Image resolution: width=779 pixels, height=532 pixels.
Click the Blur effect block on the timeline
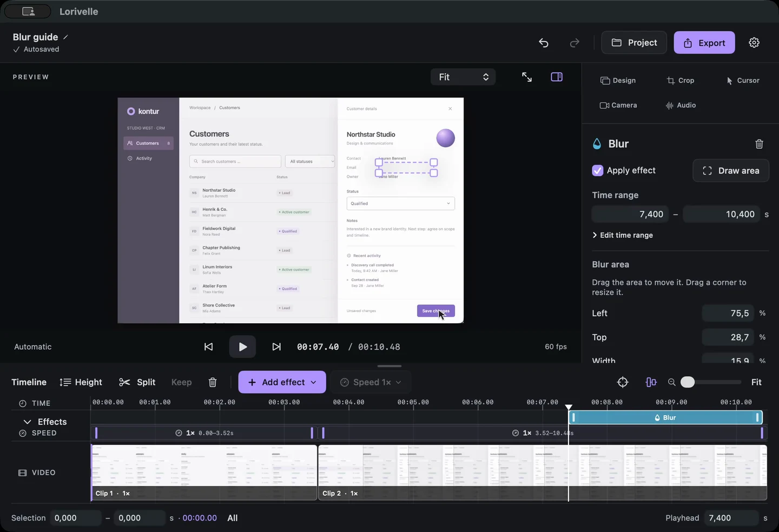pyautogui.click(x=665, y=417)
